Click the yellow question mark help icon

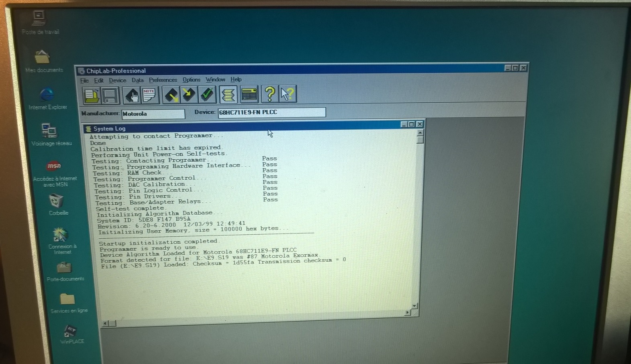270,94
